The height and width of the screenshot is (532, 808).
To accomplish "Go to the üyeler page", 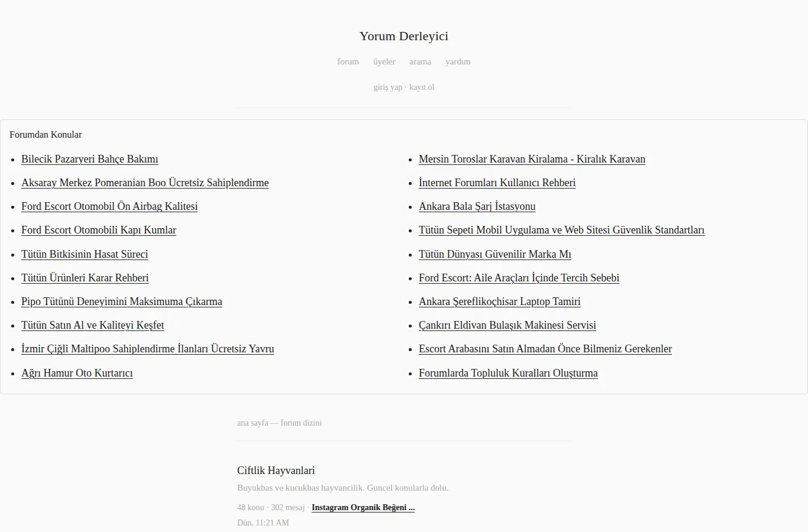I will [384, 61].
